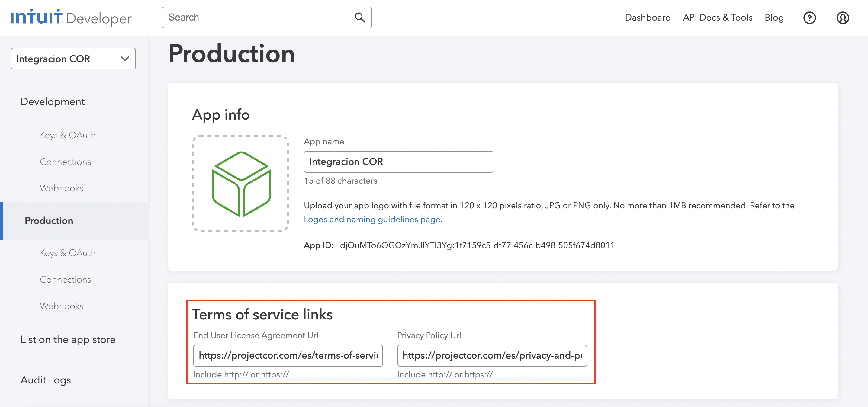The width and height of the screenshot is (868, 407).
Task: Open Dashboard in top navigation
Action: [x=647, y=18]
